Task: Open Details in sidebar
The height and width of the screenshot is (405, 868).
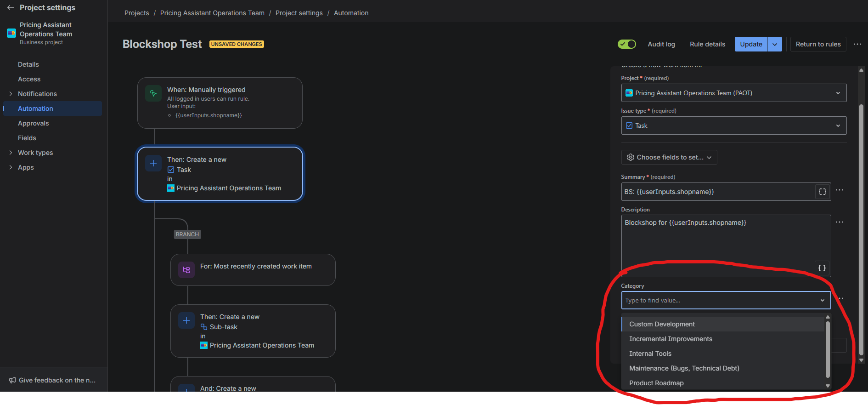Action: click(28, 64)
